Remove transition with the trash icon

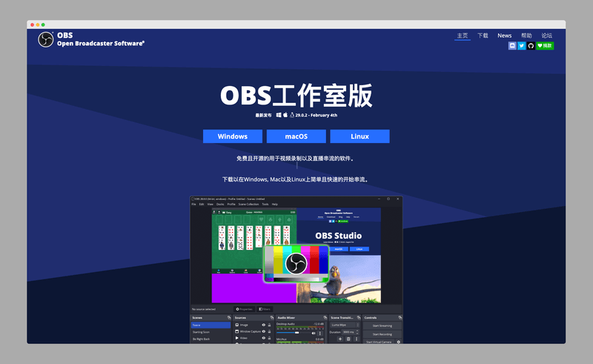tap(348, 339)
